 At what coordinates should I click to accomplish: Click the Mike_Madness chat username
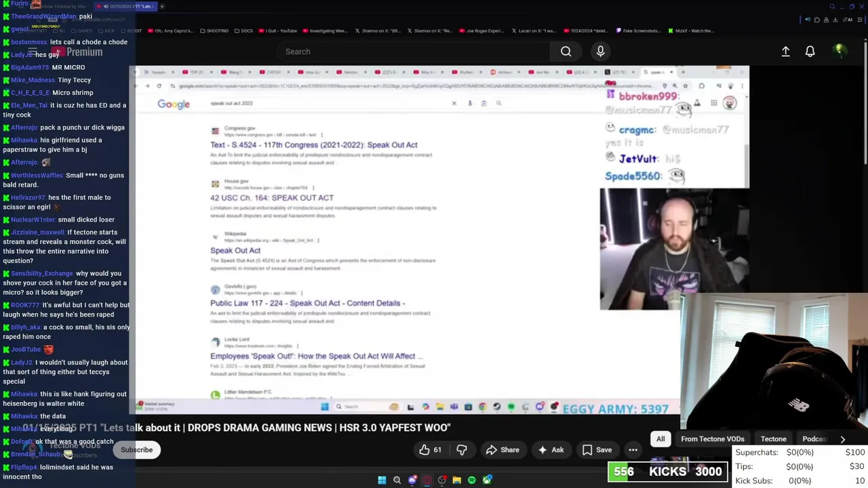tap(33, 80)
